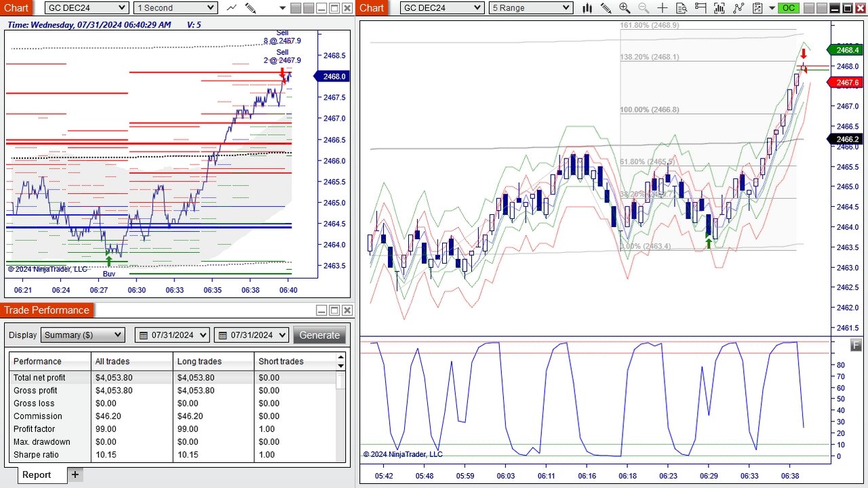Click the Buy marker label on left chart

(x=109, y=274)
